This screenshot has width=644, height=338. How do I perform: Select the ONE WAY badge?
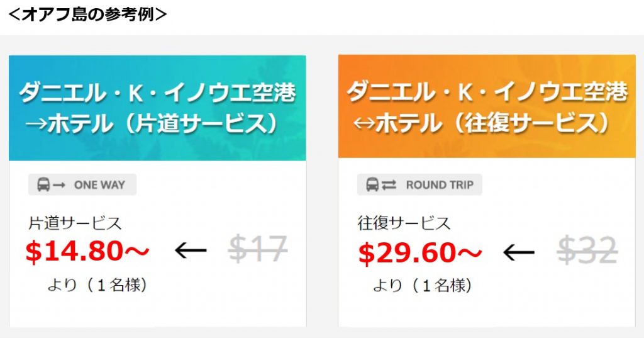point(82,184)
